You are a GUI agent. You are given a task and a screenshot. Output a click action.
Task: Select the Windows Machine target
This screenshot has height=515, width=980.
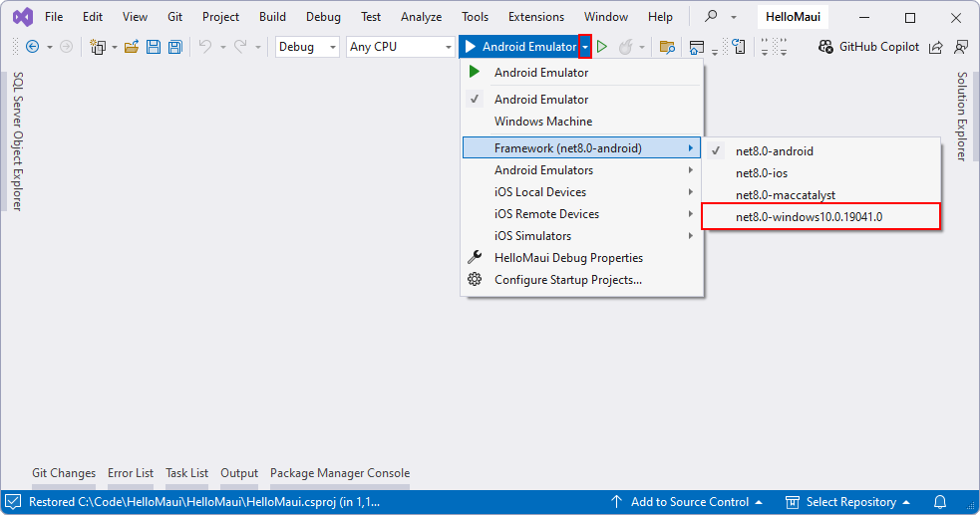click(582, 122)
